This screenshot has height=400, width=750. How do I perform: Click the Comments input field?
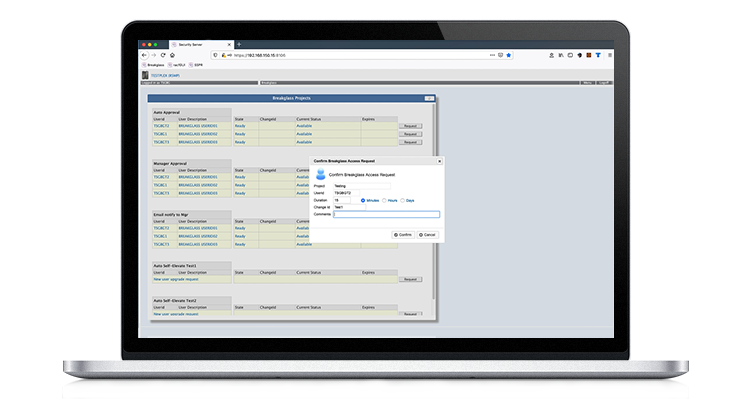(x=386, y=214)
